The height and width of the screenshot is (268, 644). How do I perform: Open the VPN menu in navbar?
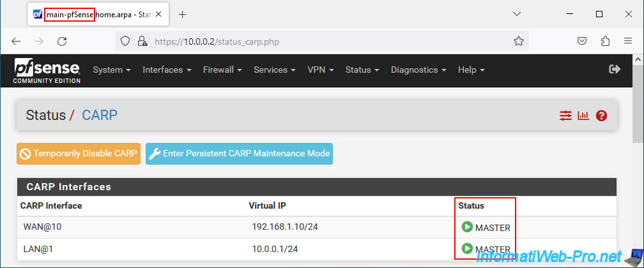pos(320,70)
